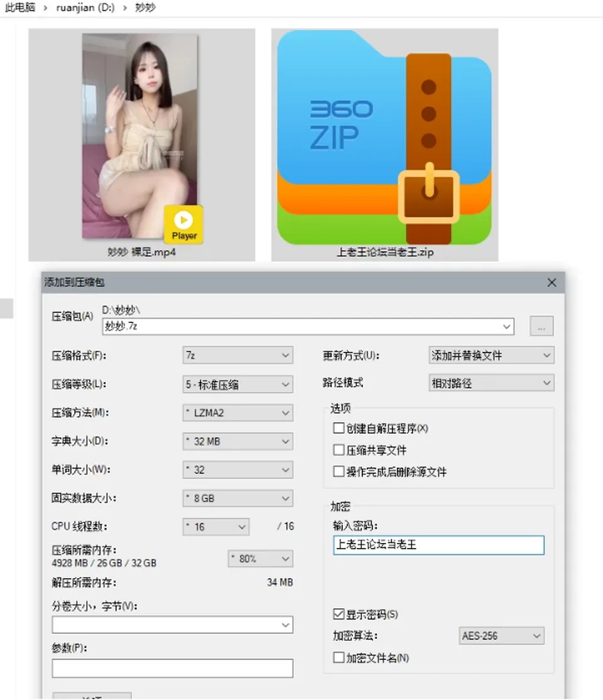The width and height of the screenshot is (603, 700).
Task: Click the D:\妙妙\ path text
Action: point(121,310)
